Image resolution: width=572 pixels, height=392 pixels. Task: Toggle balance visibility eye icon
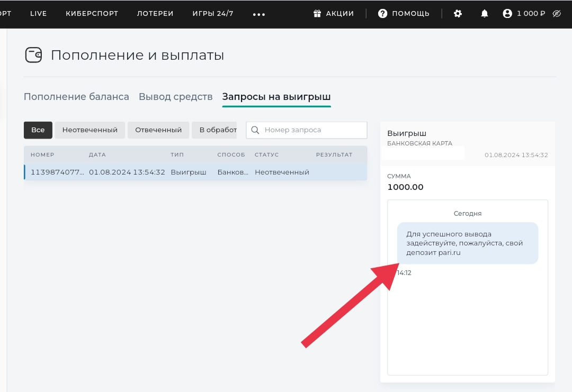coord(557,14)
